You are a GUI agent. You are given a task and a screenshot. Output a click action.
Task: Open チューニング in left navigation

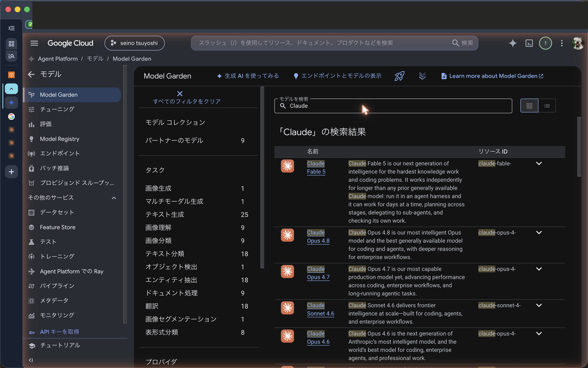tap(72, 109)
